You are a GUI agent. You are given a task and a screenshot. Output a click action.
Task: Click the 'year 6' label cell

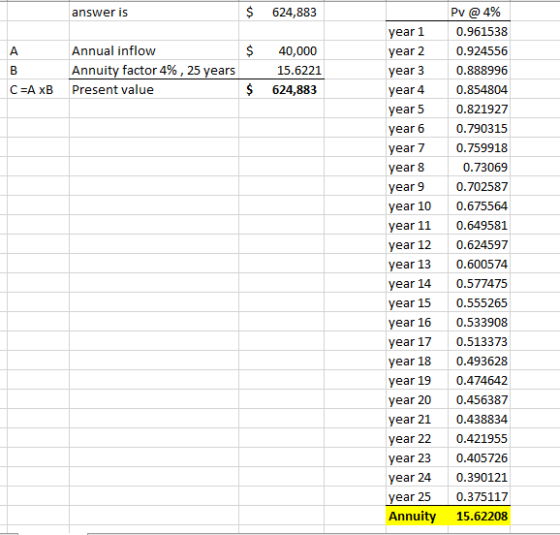tap(417, 128)
